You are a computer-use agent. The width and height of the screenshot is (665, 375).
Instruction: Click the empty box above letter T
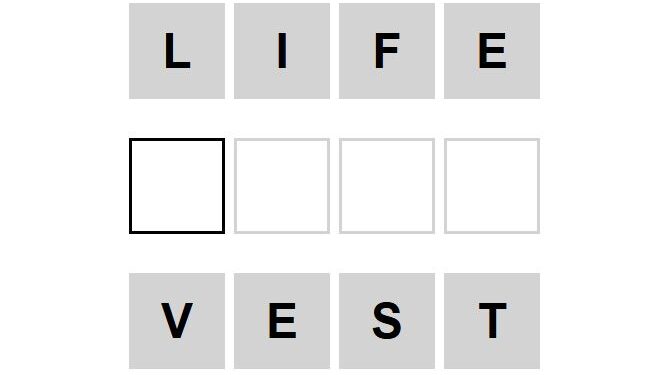point(492,186)
